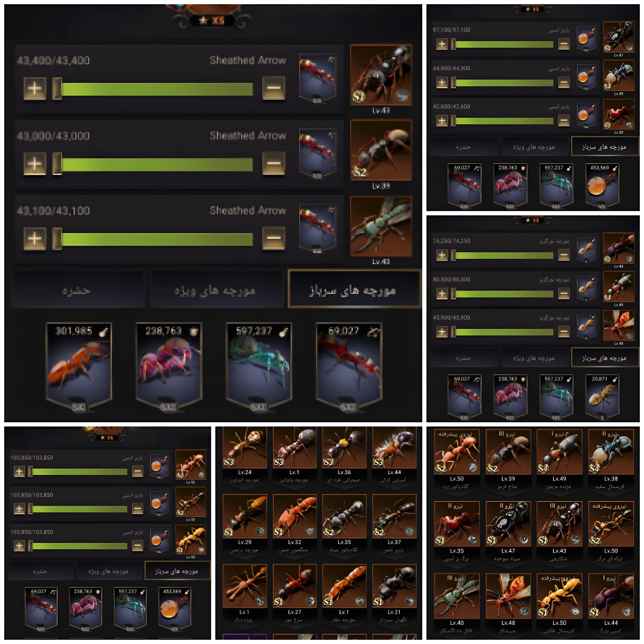Choose the Lv.38 blue-white S4 ant

click(x=611, y=452)
